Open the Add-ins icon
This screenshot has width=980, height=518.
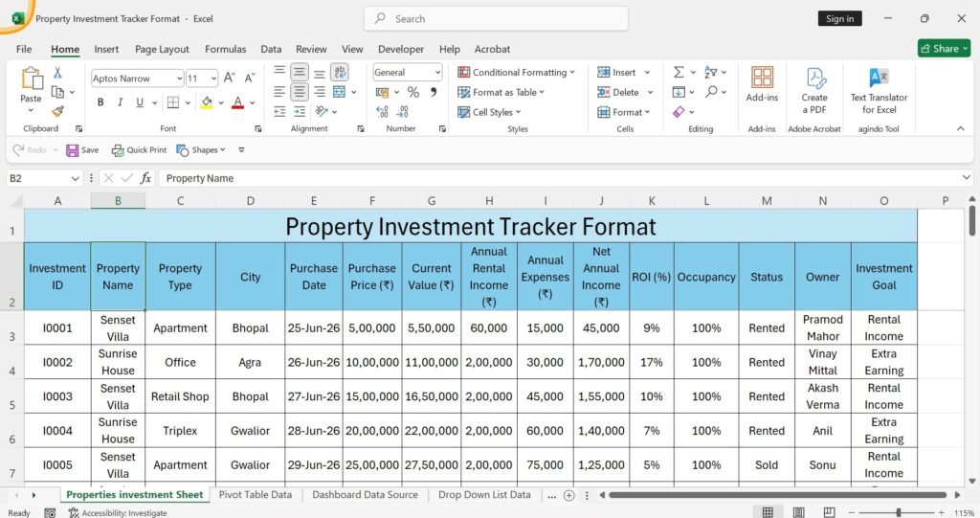(762, 78)
